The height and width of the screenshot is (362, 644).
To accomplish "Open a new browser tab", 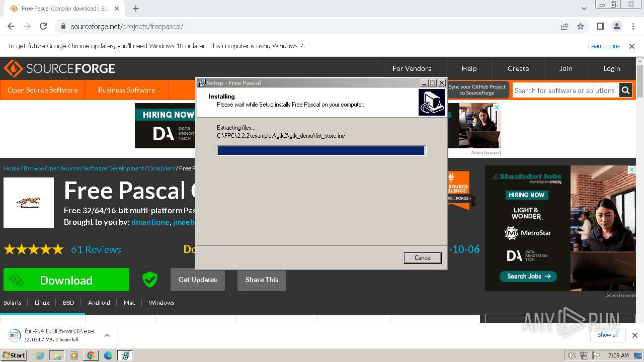I will click(136, 9).
